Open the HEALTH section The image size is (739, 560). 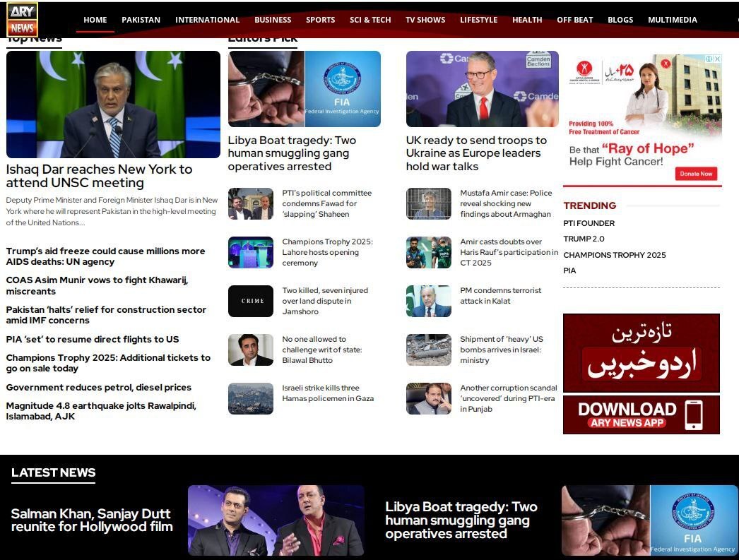[527, 20]
